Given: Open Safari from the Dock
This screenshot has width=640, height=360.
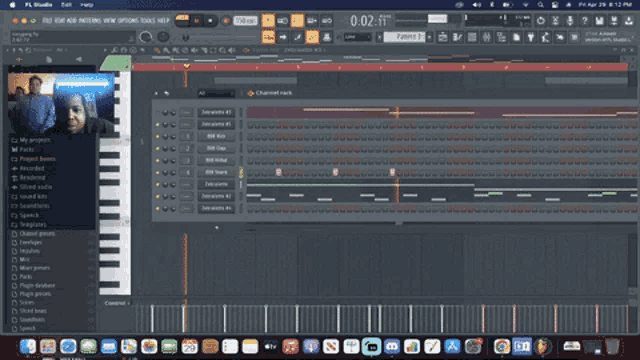Looking at the screenshot, I should [x=68, y=347].
